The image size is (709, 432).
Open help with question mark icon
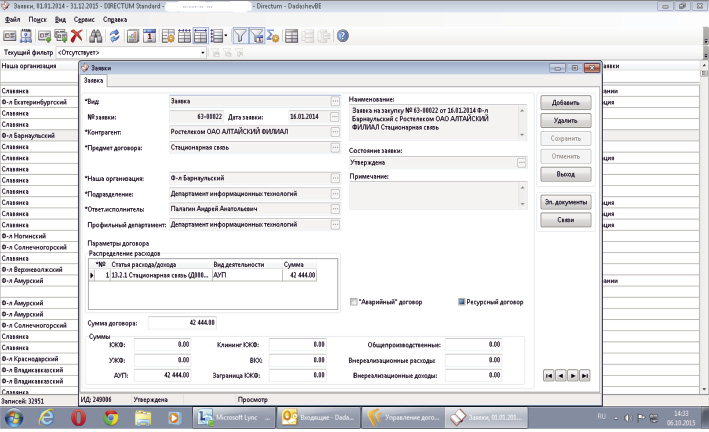pyautogui.click(x=343, y=36)
